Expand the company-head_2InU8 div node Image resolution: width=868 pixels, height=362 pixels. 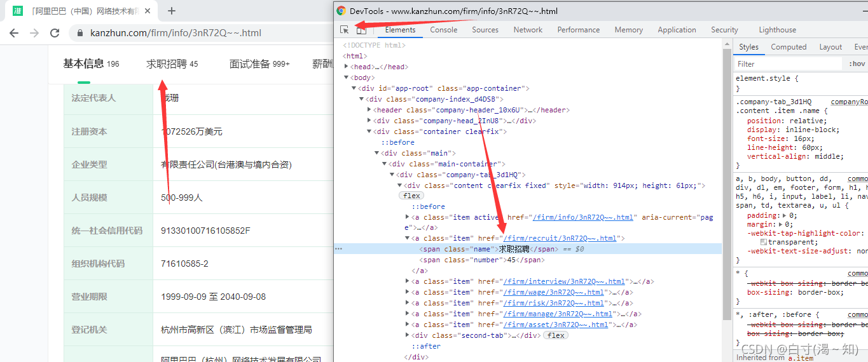369,121
